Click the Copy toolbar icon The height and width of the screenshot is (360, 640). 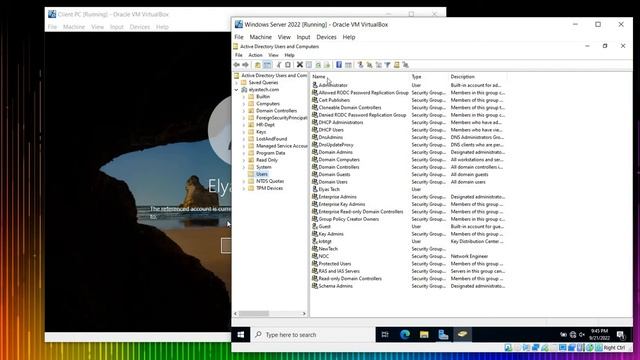[x=288, y=65]
